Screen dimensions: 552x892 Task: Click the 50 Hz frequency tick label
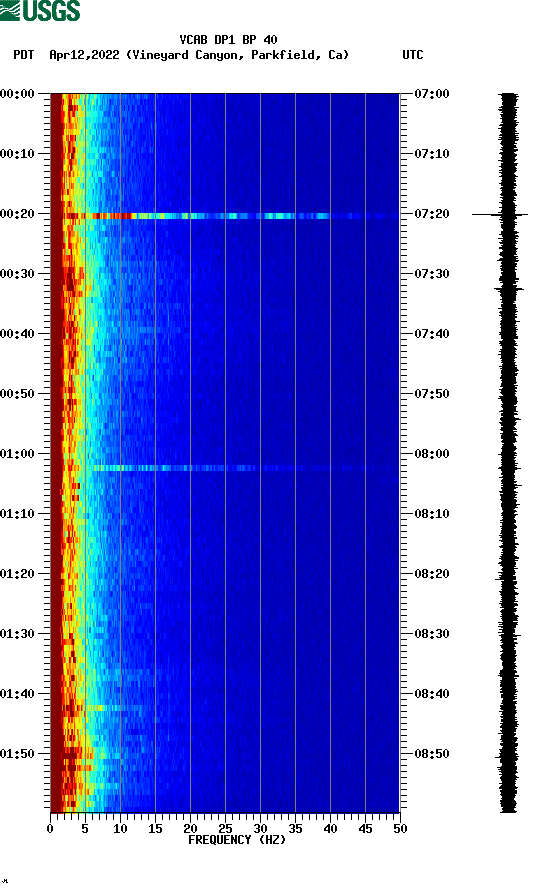click(400, 829)
